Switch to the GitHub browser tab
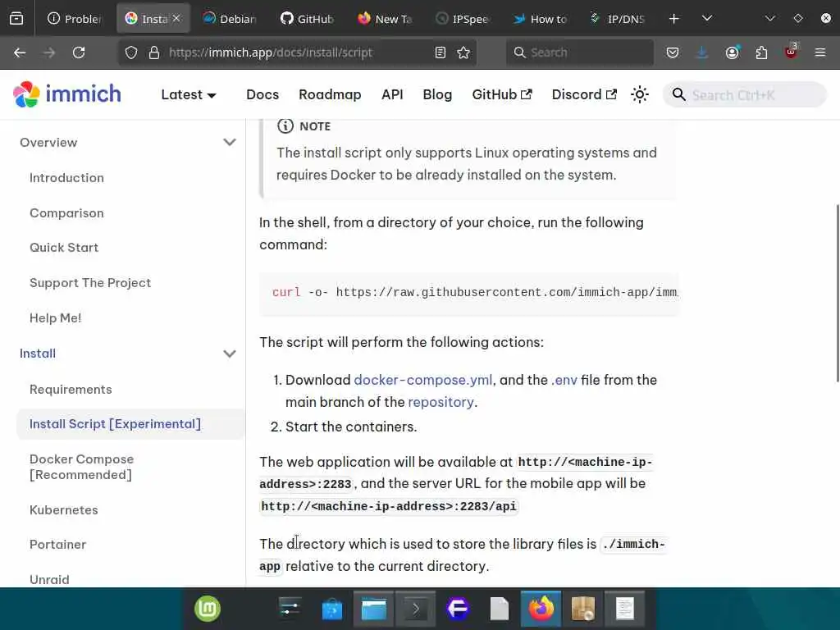 point(307,19)
